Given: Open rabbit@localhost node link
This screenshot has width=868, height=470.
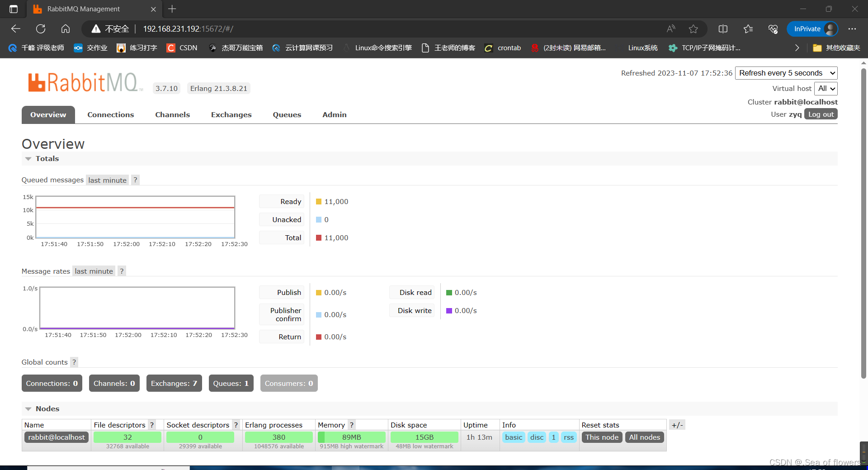Looking at the screenshot, I should tap(57, 437).
